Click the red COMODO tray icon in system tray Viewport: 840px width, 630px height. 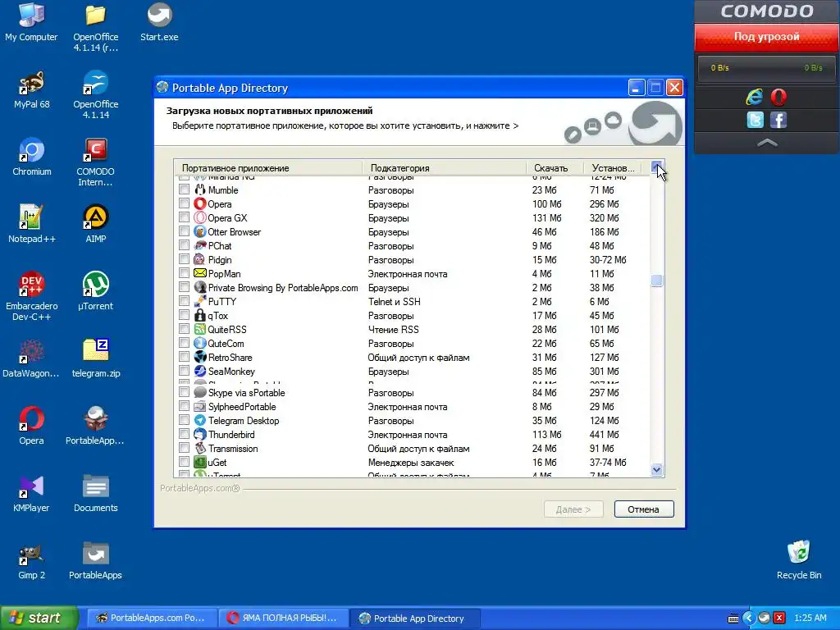click(x=779, y=618)
